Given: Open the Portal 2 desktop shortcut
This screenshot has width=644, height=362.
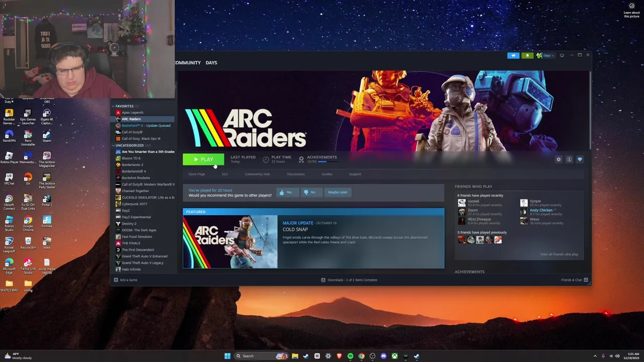Looking at the screenshot, I should click(47, 201).
